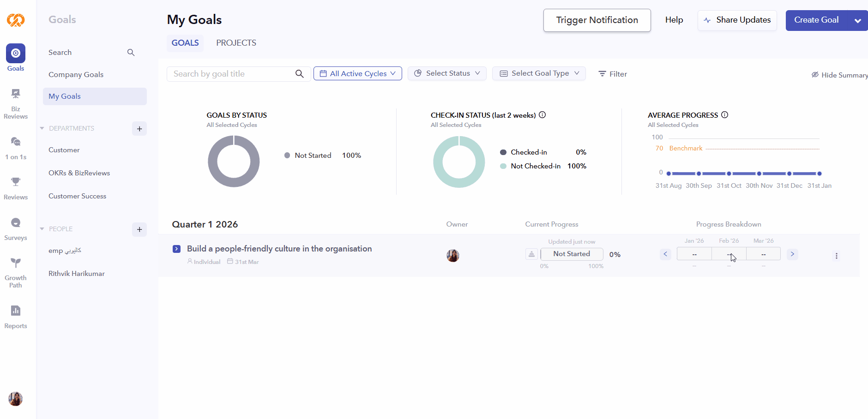
Task: Click the Trigger Notification button
Action: (597, 20)
